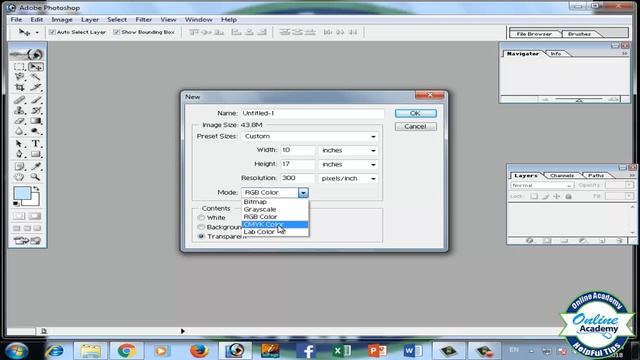Screen dimensions: 640x360
Task: Click the Name field Untitled-1
Action: click(312, 113)
